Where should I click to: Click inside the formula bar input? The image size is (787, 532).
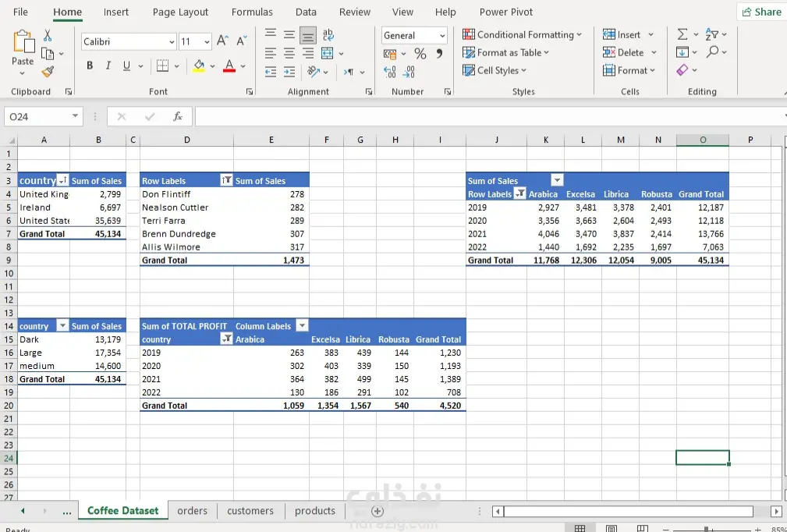pos(489,116)
